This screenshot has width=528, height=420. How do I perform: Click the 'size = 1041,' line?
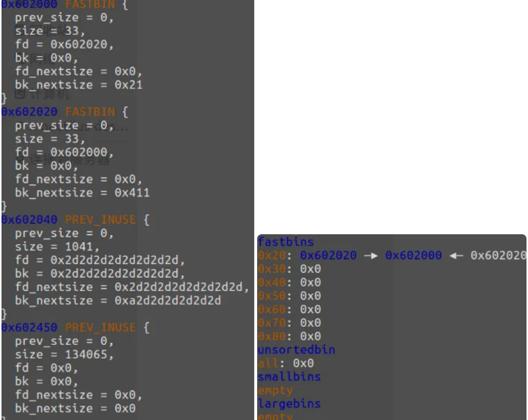[x=57, y=246]
